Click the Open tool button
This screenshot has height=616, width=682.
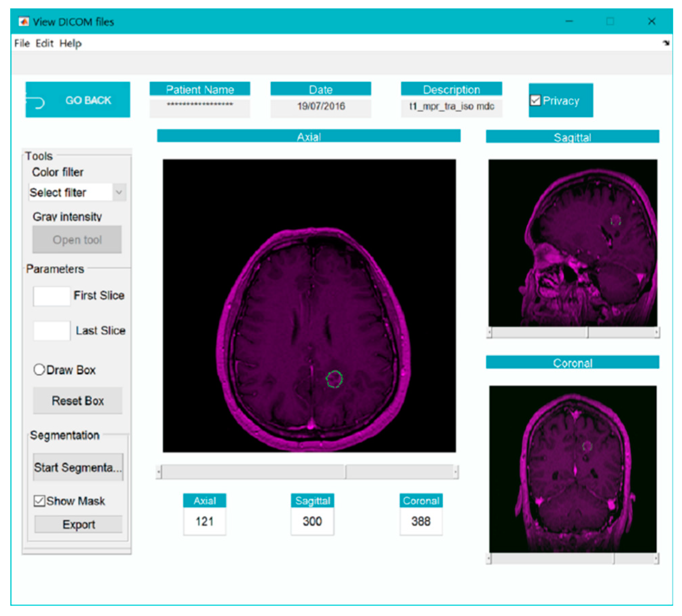coord(77,240)
